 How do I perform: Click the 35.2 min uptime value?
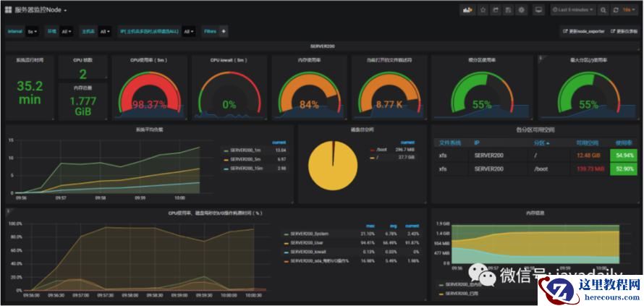[30, 93]
